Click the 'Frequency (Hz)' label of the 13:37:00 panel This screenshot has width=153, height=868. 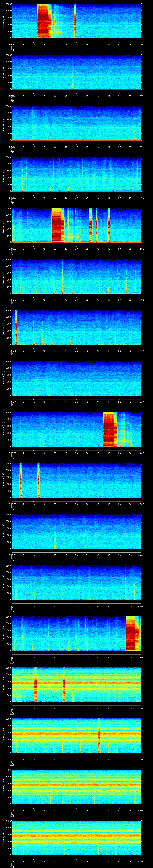pyautogui.click(x=3, y=21)
